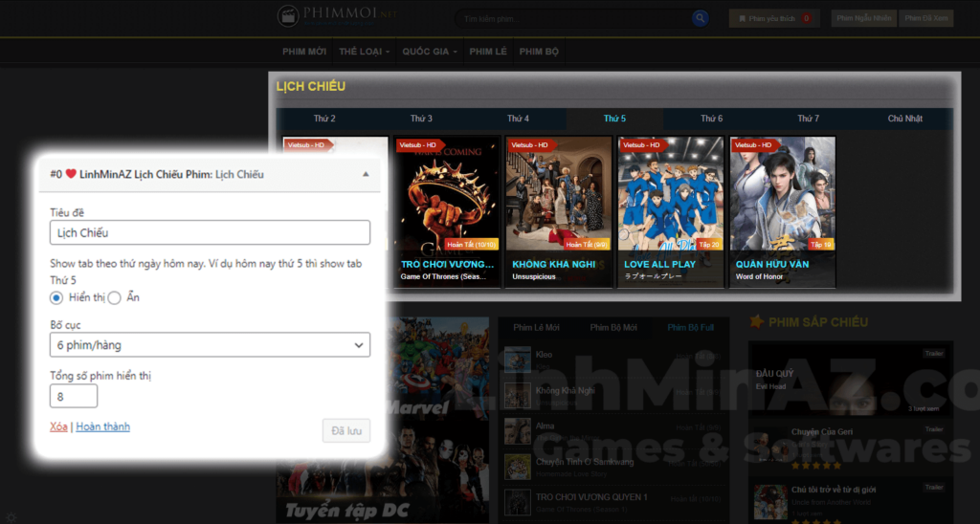Click the Đã lưu button
Screen dimensions: 980x524
[x=346, y=431]
